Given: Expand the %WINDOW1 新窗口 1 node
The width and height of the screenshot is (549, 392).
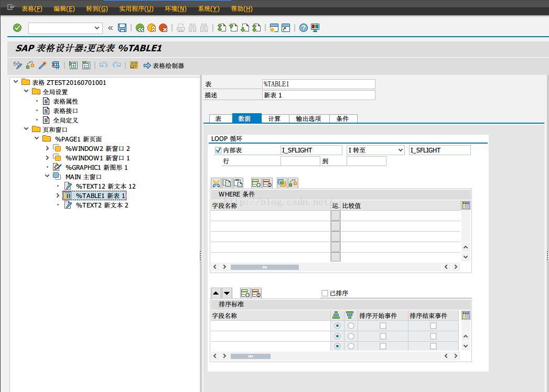Looking at the screenshot, I should (x=47, y=158).
